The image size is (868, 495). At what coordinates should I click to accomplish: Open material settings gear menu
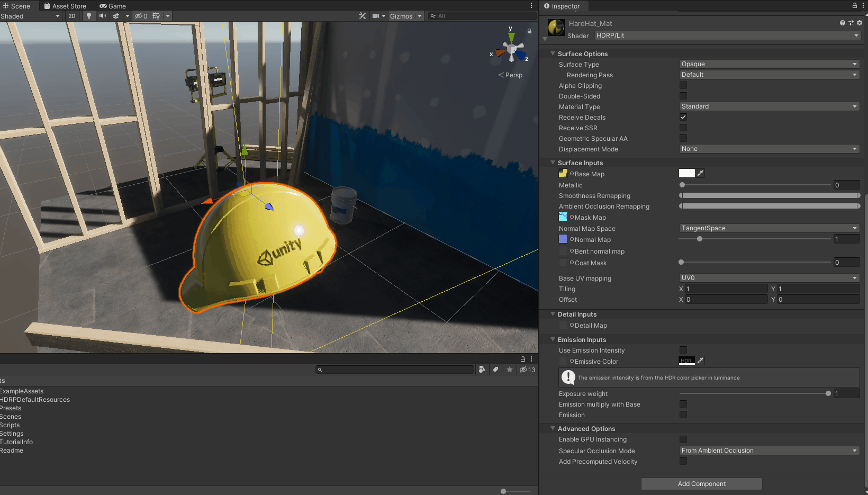(x=860, y=23)
